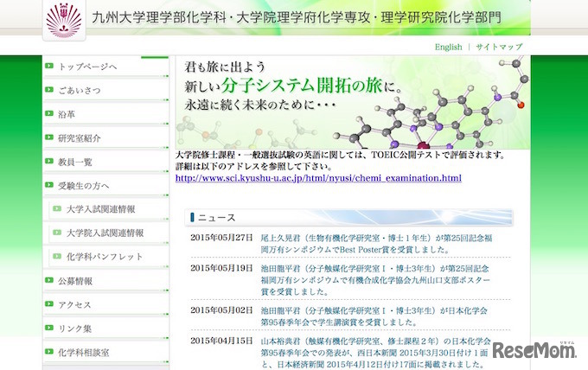Screen dimensions: 588x370
Task: Click the green arrow icon beside トップページへ
Action: [x=49, y=66]
